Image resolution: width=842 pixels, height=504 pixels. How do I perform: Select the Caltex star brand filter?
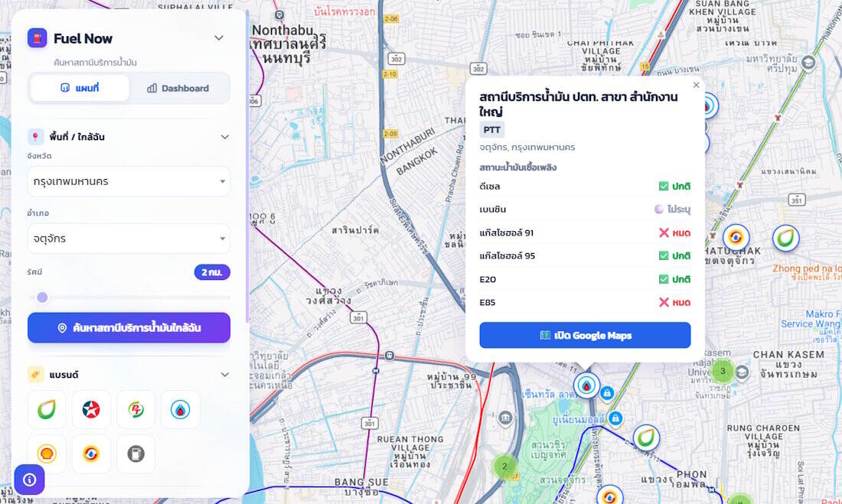(91, 410)
